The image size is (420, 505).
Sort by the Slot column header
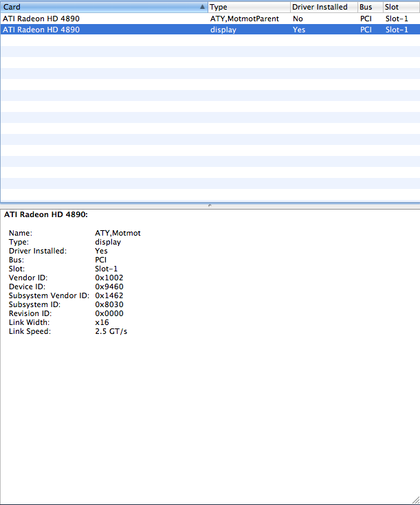click(x=401, y=7)
